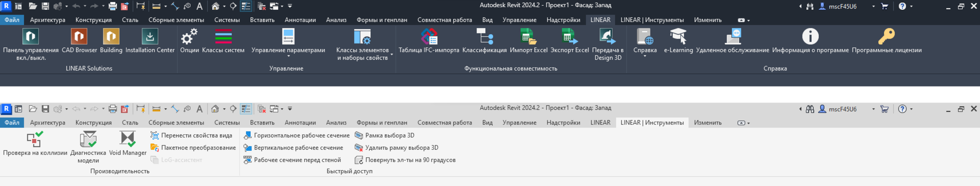Open Опции gear settings
Screen dimensions: 980x186
click(x=189, y=41)
